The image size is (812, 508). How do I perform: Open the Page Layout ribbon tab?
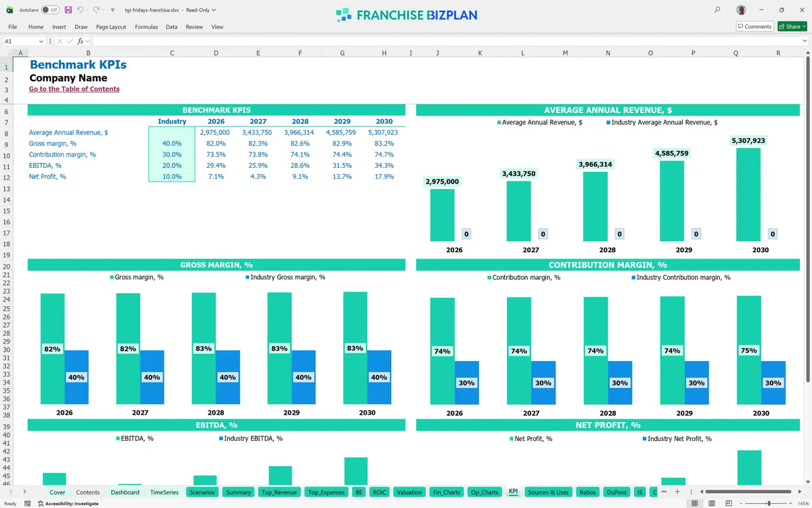coord(111,27)
